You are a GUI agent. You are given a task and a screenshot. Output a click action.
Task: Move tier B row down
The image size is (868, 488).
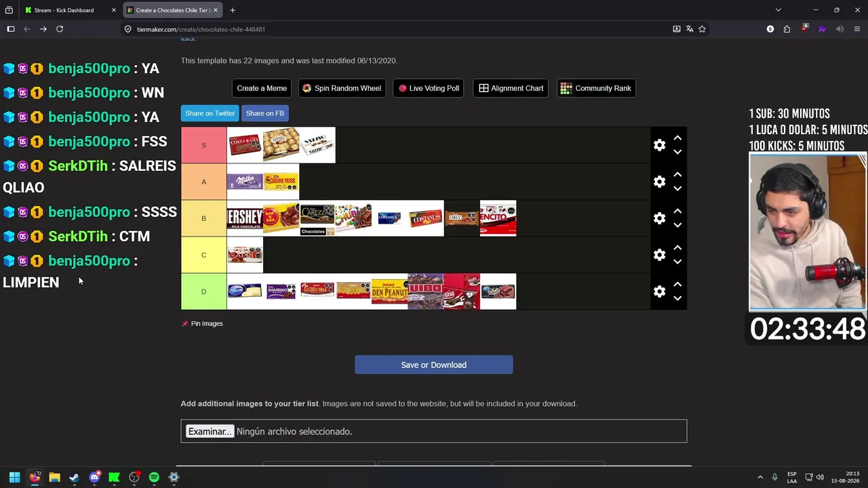click(677, 226)
